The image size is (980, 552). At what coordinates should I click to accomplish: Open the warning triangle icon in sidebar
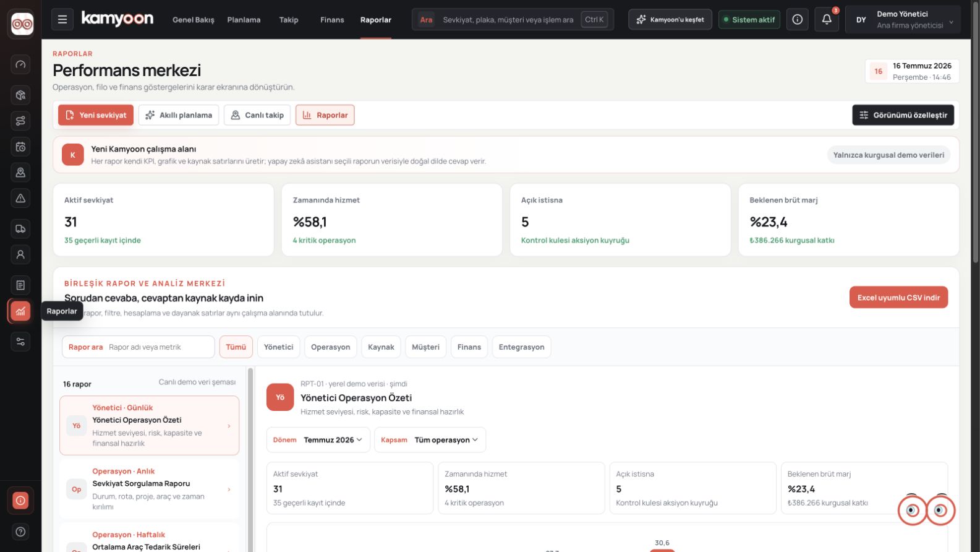pyautogui.click(x=20, y=198)
